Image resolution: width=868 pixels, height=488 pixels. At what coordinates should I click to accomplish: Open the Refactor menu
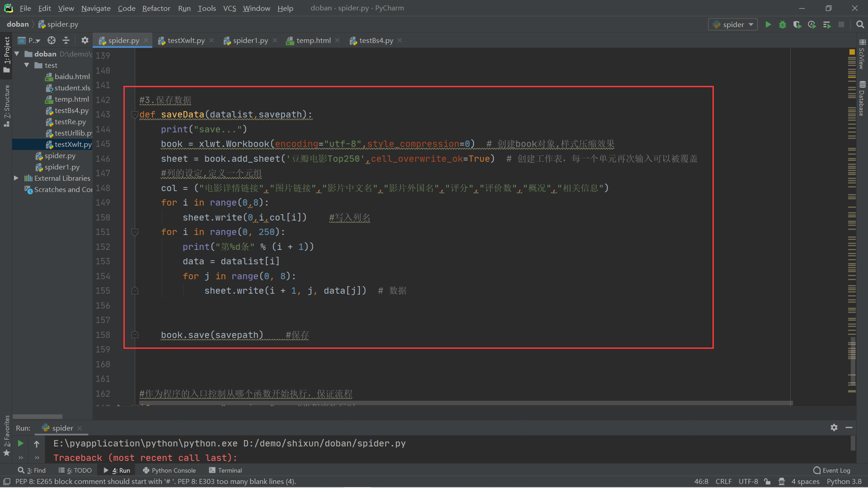[x=156, y=8]
